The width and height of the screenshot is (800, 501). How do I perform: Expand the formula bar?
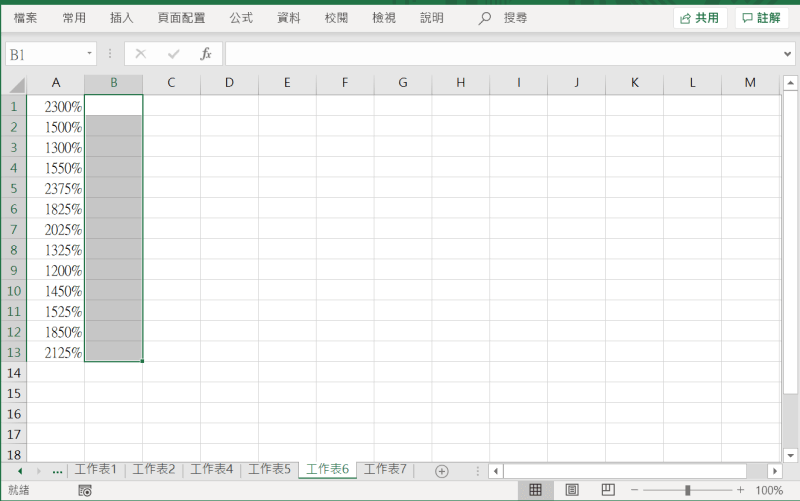(787, 54)
